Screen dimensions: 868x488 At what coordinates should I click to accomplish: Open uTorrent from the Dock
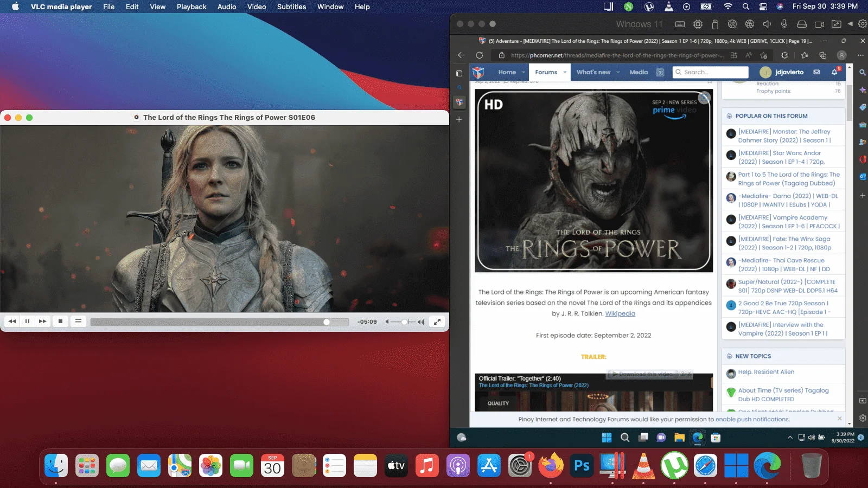pyautogui.click(x=674, y=466)
